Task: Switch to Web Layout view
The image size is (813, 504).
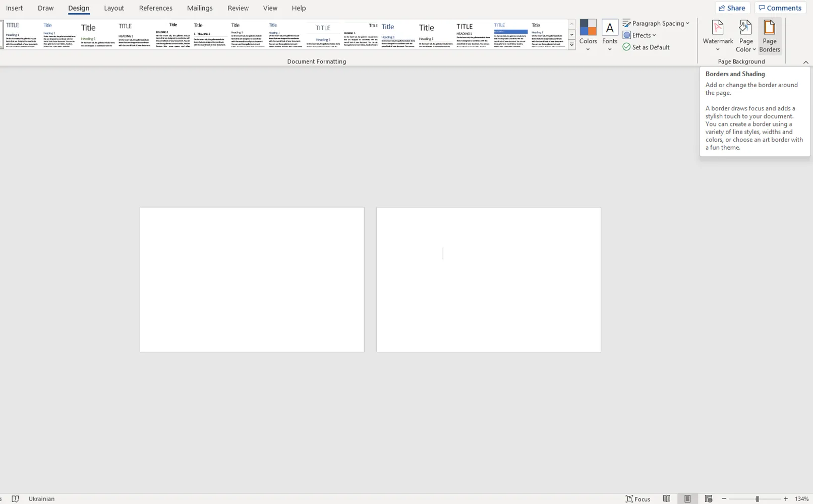Action: pyautogui.click(x=709, y=498)
